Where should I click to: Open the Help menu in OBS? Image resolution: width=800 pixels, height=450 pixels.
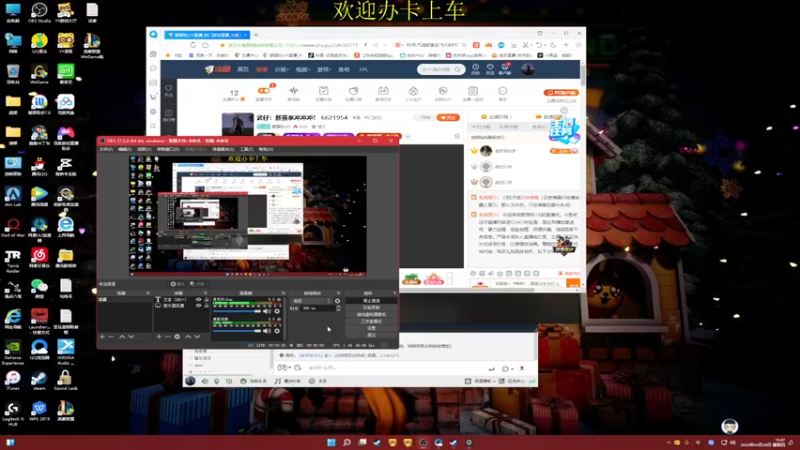coord(266,149)
